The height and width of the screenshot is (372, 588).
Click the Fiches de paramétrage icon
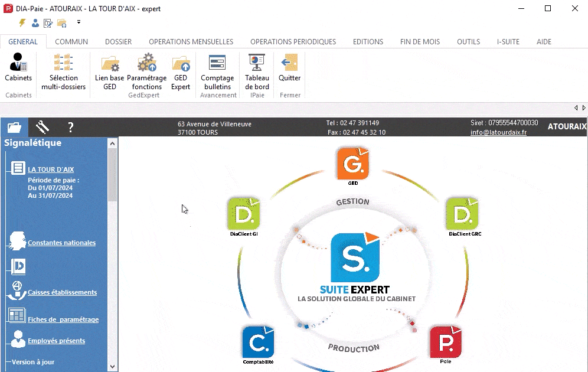pyautogui.click(x=17, y=315)
